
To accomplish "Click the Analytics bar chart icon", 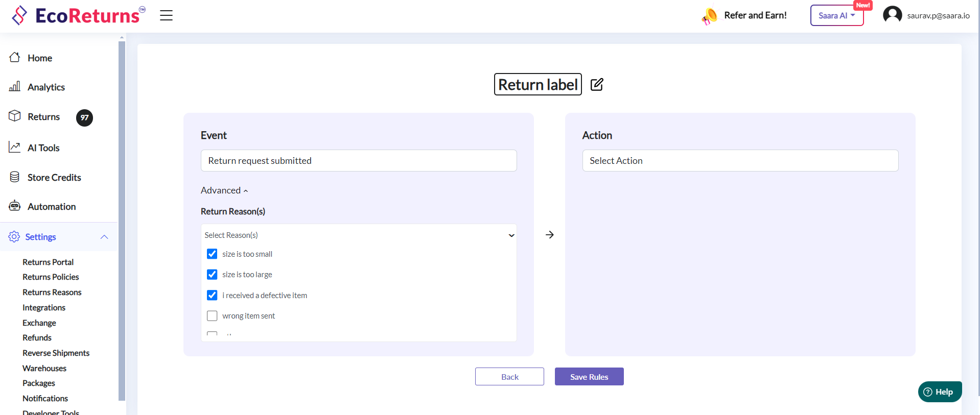I will pyautogui.click(x=15, y=86).
